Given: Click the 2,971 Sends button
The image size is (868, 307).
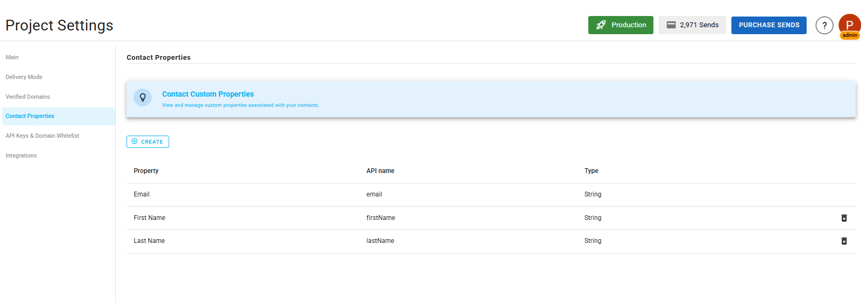Looking at the screenshot, I should pyautogui.click(x=692, y=25).
